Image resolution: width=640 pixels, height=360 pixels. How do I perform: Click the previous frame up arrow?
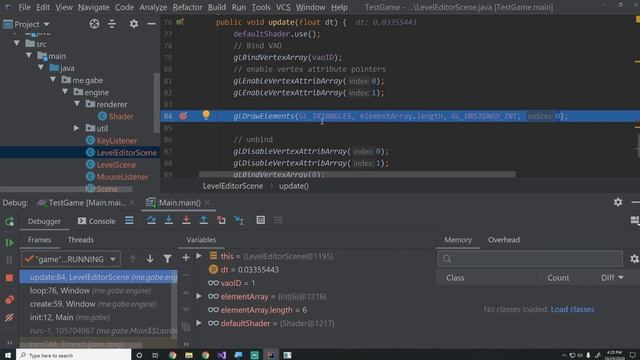click(132, 259)
